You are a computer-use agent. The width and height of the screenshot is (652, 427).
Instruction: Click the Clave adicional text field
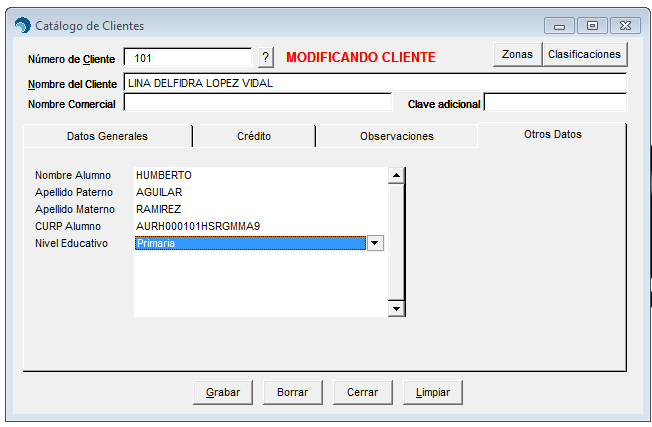point(555,103)
